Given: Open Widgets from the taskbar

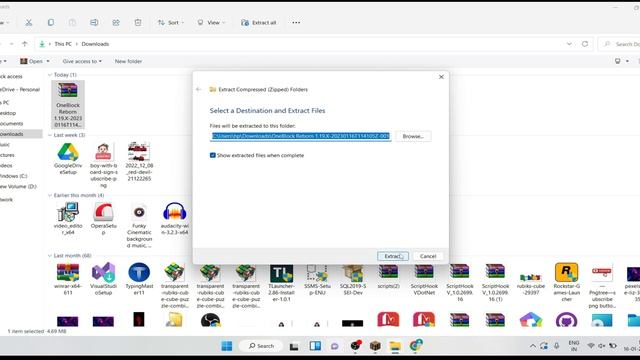Looking at the screenshot, I should click(315, 346).
